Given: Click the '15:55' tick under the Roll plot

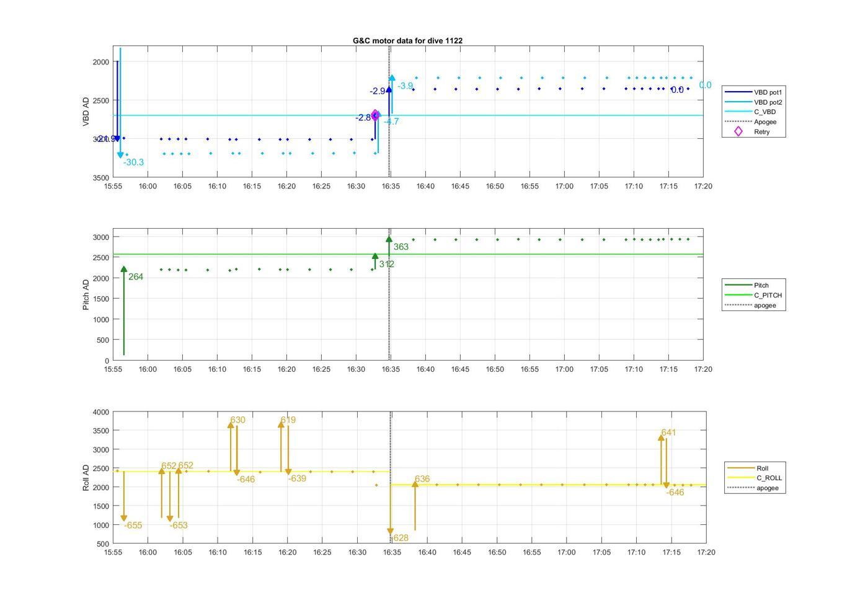Looking at the screenshot, I should pos(113,552).
